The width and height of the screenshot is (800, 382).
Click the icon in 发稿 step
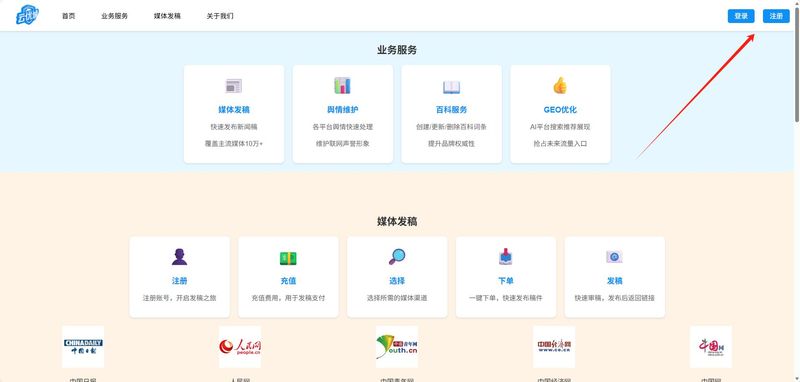click(x=614, y=257)
